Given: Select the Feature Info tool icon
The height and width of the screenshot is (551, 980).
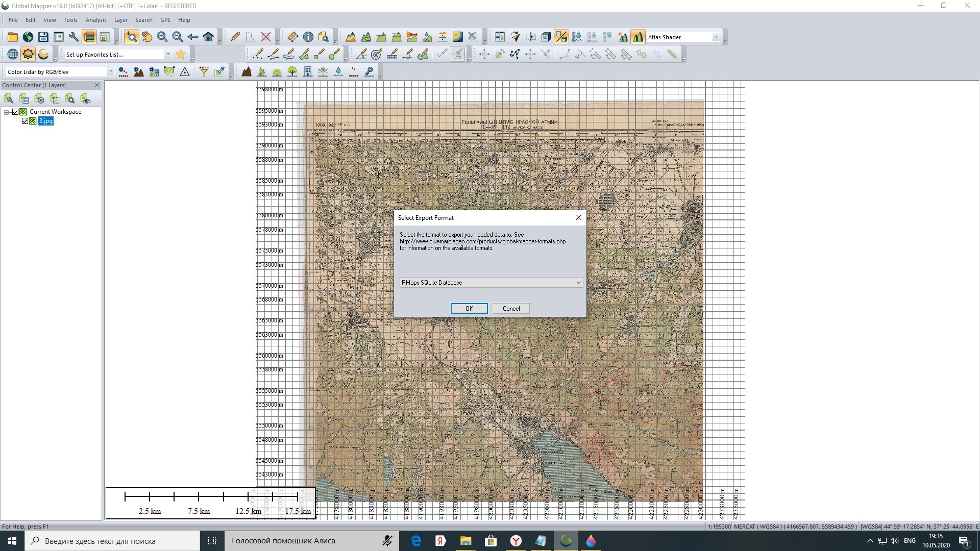Looking at the screenshot, I should [308, 37].
